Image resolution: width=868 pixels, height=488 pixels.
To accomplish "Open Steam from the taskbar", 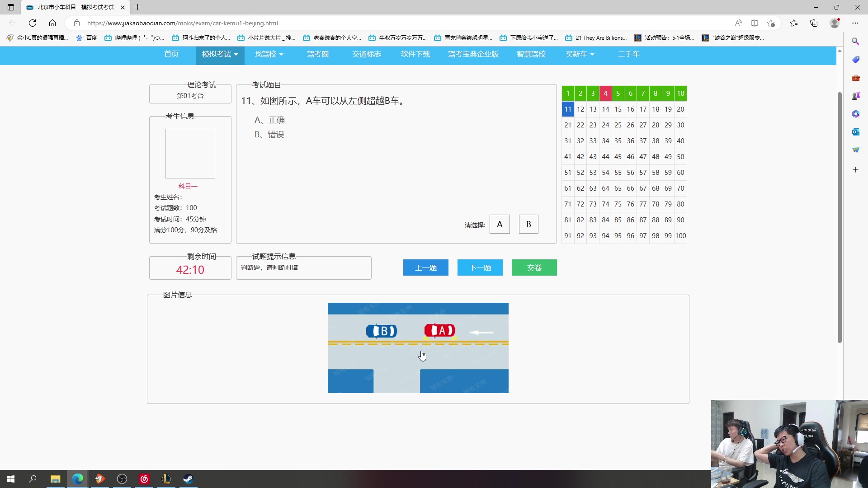I will (188, 479).
